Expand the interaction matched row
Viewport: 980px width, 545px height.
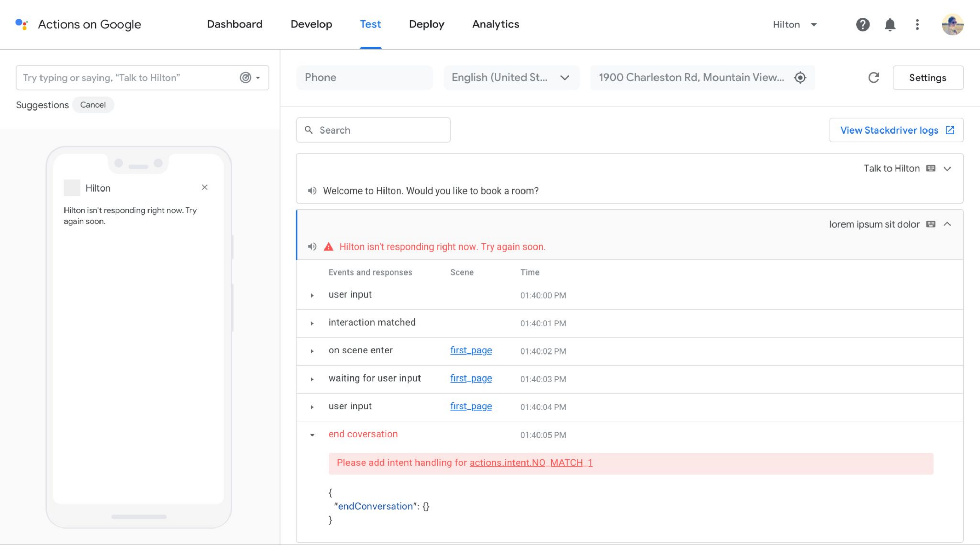pyautogui.click(x=312, y=324)
